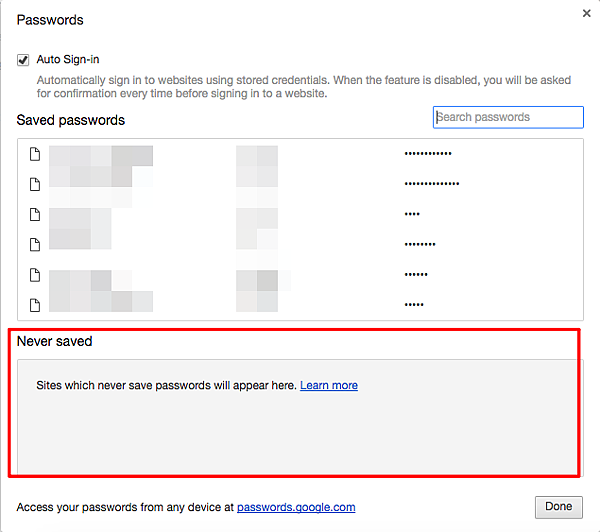Select the masked password in the fifth row
Image resolution: width=600 pixels, height=532 pixels.
tap(416, 274)
